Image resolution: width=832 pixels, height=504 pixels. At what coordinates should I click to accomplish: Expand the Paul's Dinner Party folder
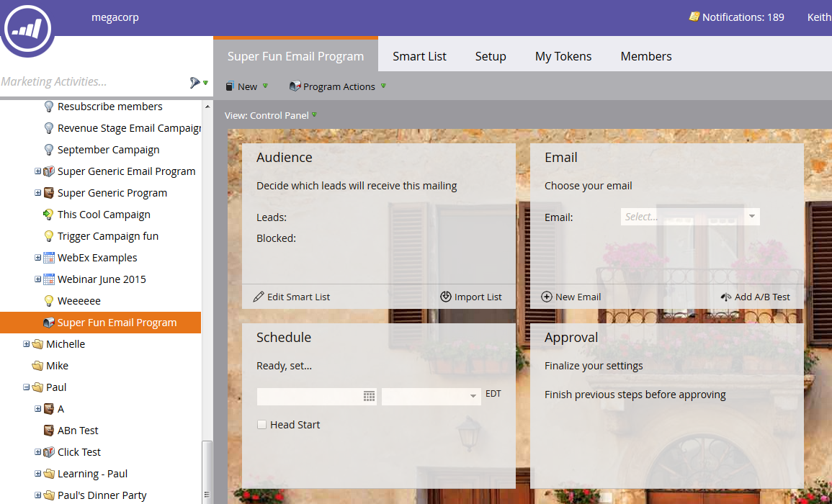[x=37, y=495]
